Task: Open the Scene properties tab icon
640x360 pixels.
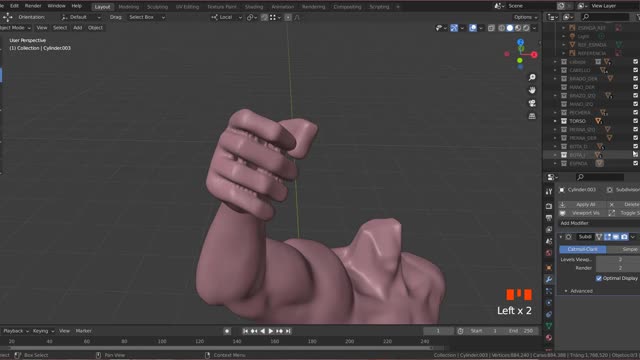Action: (x=549, y=241)
